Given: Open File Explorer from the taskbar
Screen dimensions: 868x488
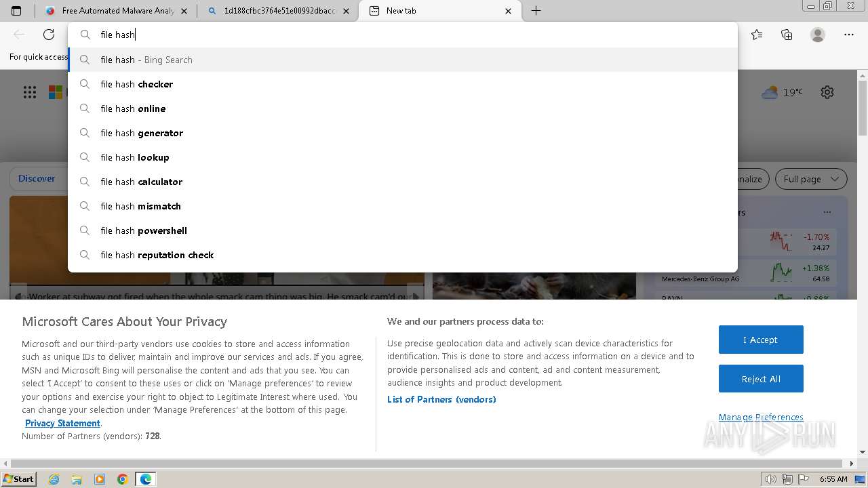Looking at the screenshot, I should click(x=77, y=479).
